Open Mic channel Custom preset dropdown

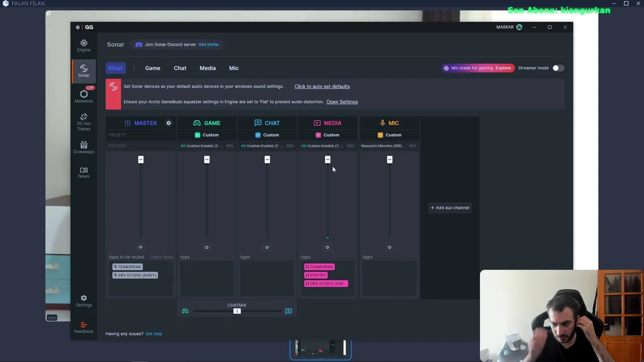(389, 135)
